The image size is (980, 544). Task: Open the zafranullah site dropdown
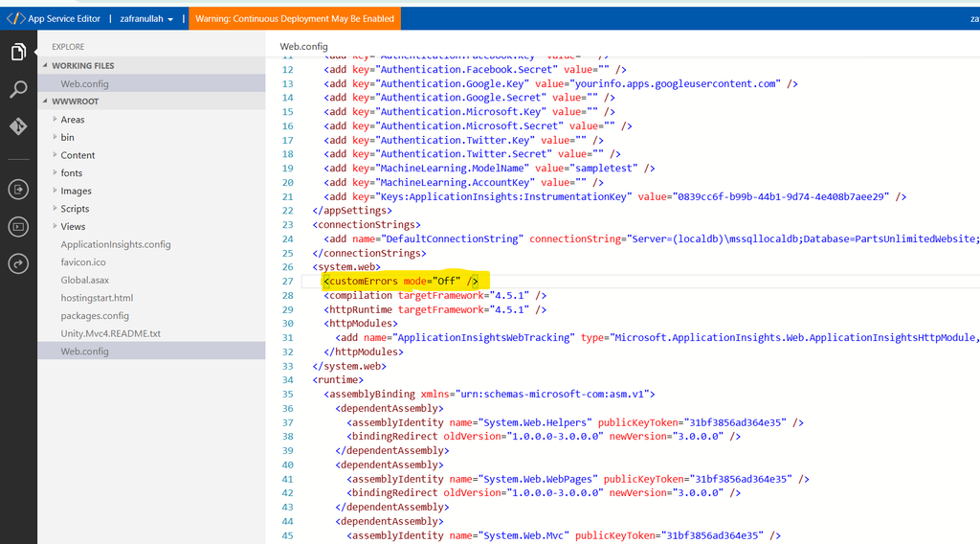146,19
